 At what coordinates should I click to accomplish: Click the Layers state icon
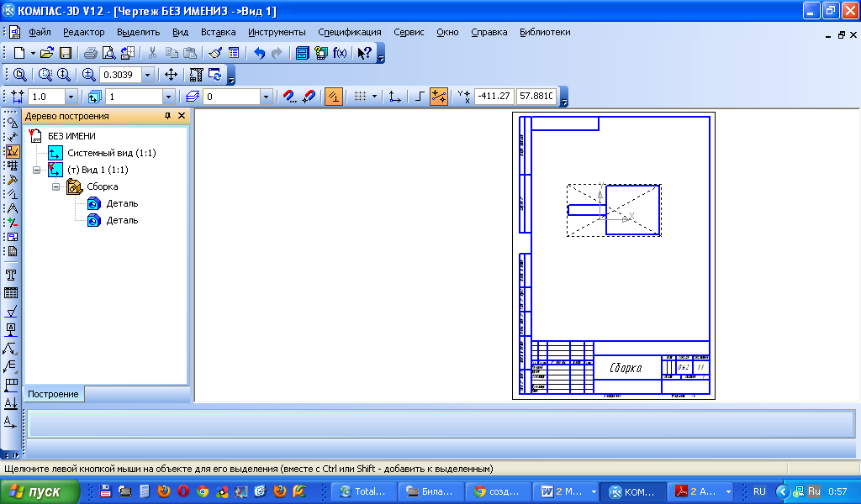pyautogui.click(x=193, y=97)
